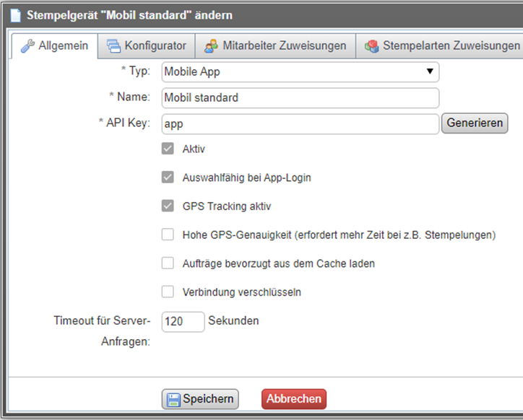This screenshot has width=523, height=420.
Task: Click the floppy disk save icon
Action: (173, 399)
